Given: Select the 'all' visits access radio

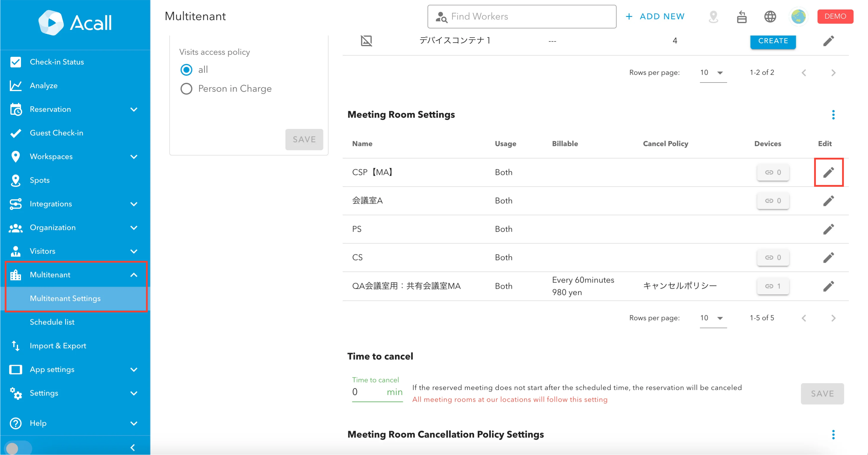Looking at the screenshot, I should (x=186, y=70).
